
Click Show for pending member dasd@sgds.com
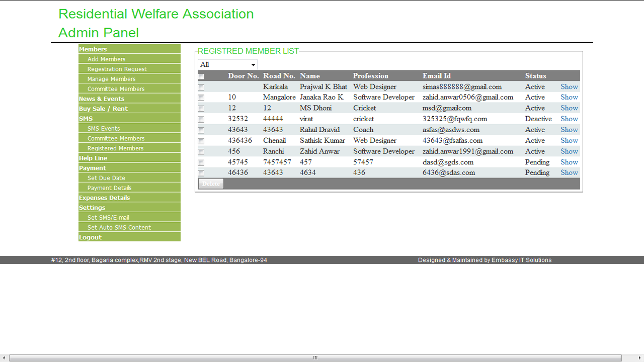point(569,162)
